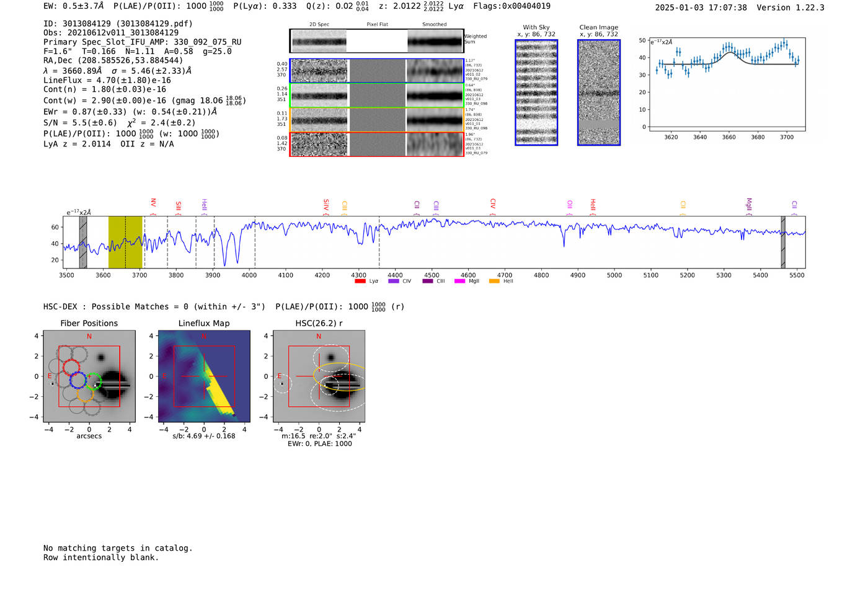Click the Obs: 20210612v011_3013084129 text
Screen dimensions: 868x591
(111, 33)
